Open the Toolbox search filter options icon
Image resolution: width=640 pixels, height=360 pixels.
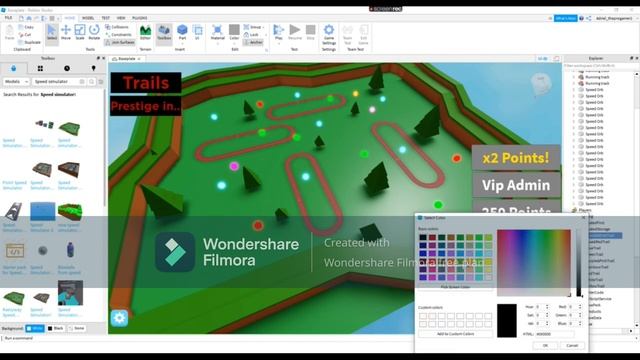[x=101, y=82]
